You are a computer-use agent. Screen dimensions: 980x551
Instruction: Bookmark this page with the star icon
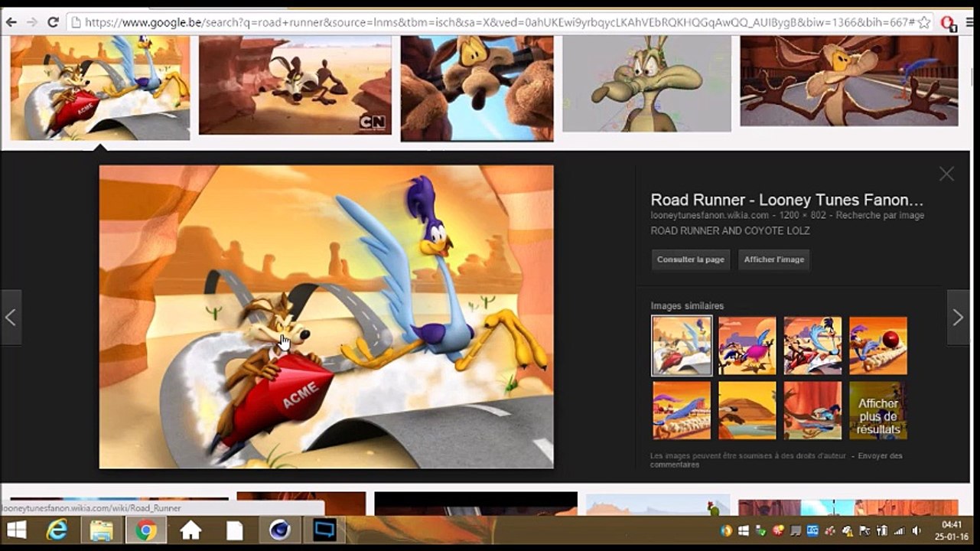tap(924, 22)
